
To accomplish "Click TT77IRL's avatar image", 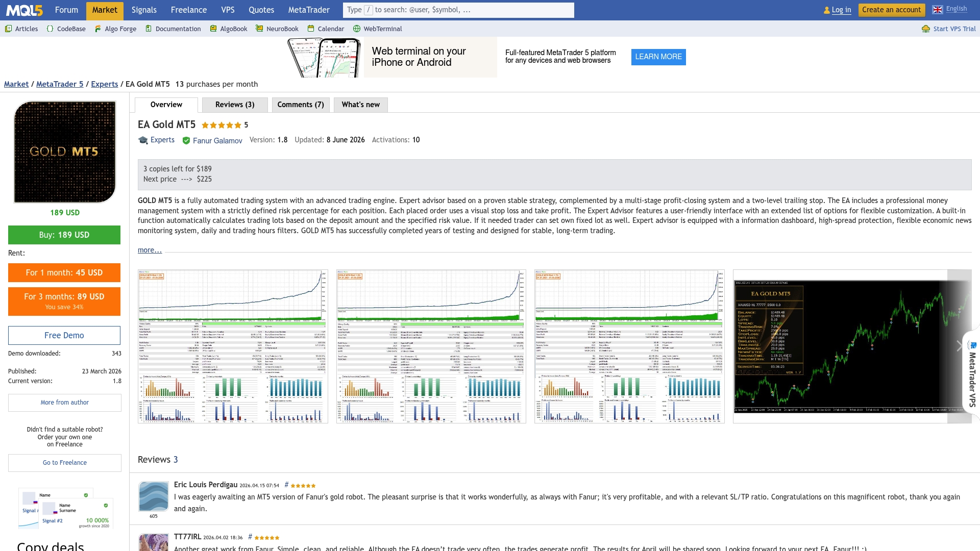I will (x=154, y=542).
